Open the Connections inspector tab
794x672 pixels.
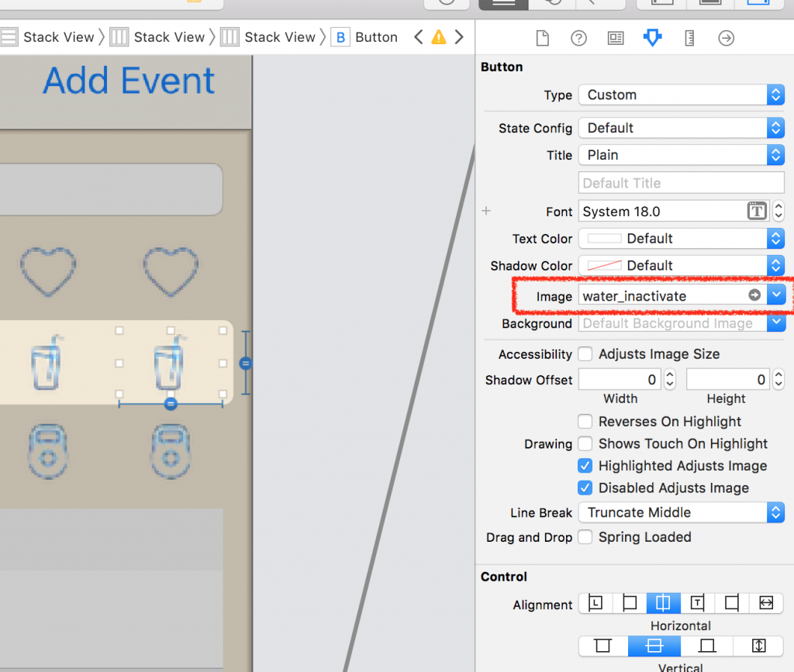pyautogui.click(x=726, y=38)
